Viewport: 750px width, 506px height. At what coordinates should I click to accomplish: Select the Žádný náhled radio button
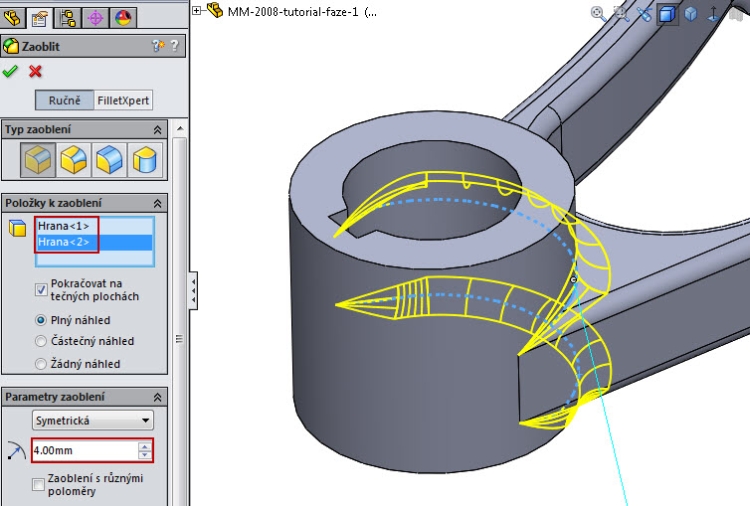(x=41, y=364)
